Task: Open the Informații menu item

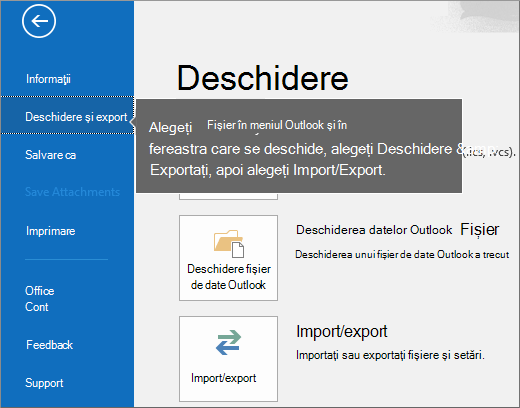Action: coord(48,79)
